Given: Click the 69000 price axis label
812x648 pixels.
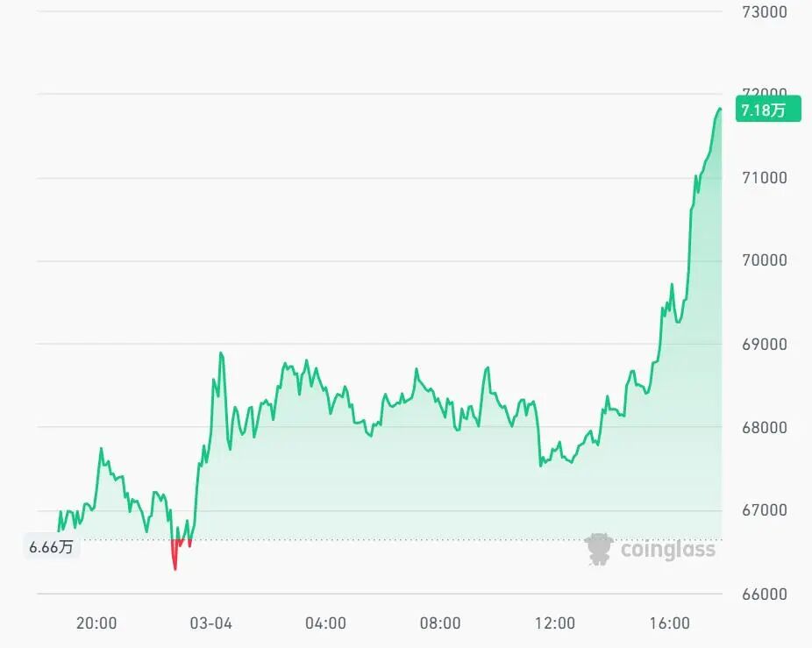Looking at the screenshot, I should coord(764,345).
